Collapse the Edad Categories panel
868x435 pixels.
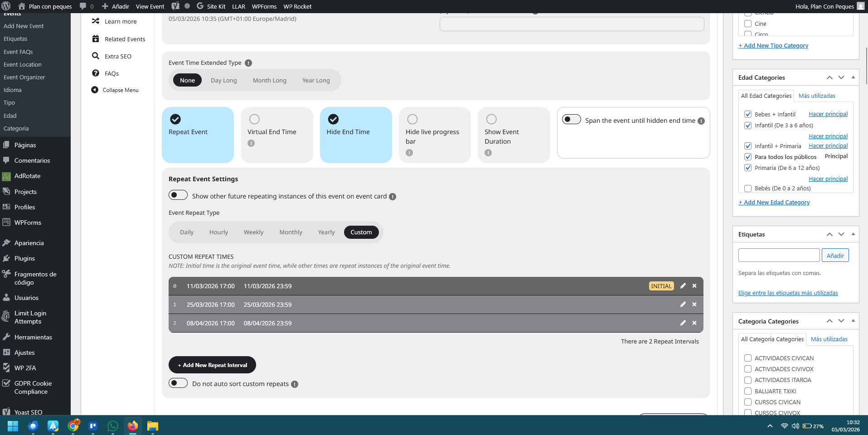tap(853, 77)
